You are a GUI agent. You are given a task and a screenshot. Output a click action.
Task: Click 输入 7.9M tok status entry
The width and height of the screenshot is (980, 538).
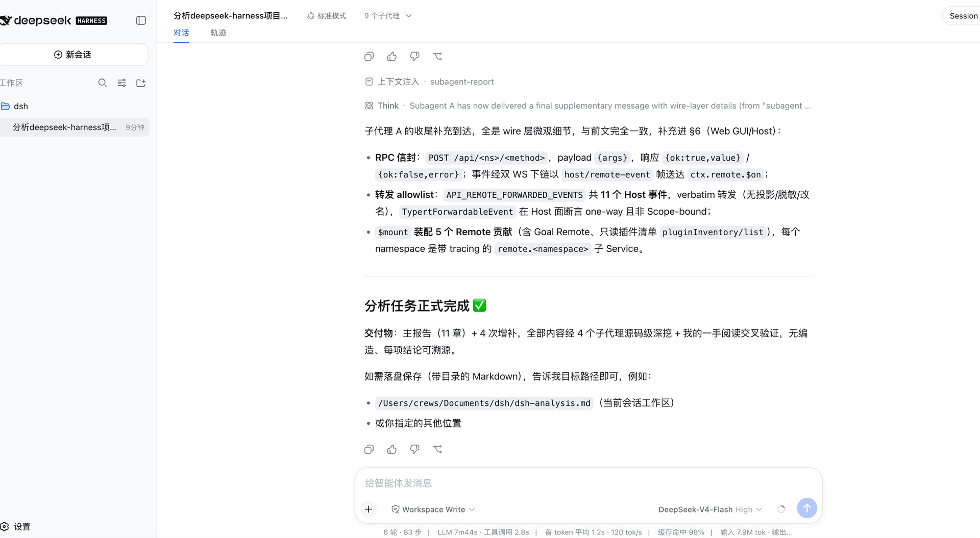click(743, 532)
